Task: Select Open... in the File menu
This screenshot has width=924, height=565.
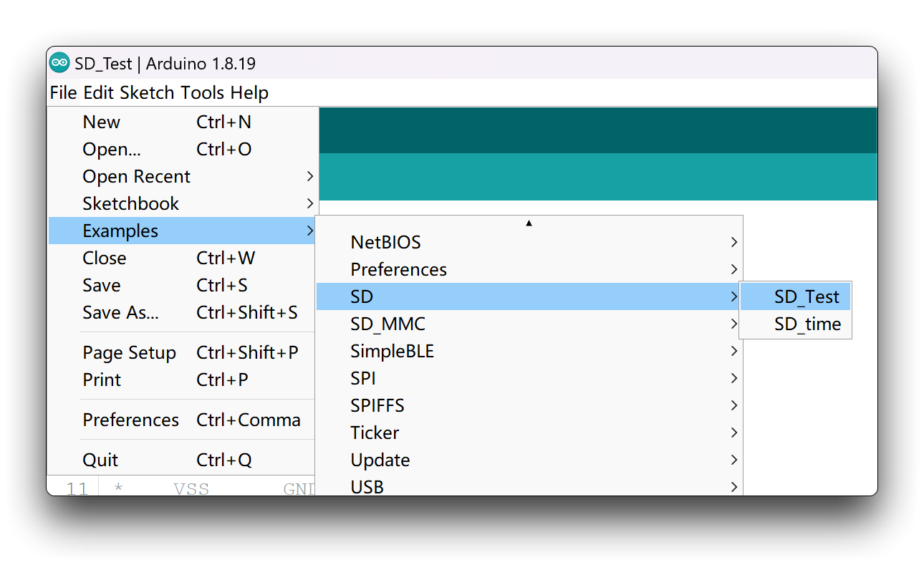Action: (182, 149)
